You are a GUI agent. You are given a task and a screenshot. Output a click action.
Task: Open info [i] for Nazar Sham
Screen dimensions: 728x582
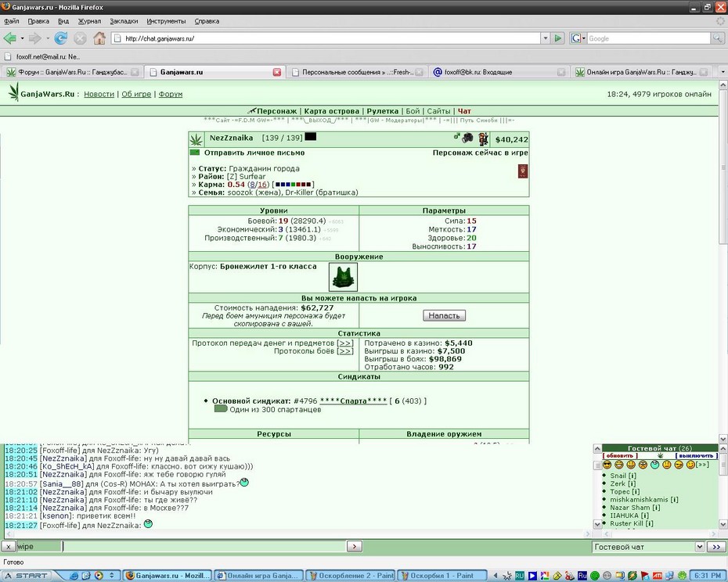click(x=656, y=507)
